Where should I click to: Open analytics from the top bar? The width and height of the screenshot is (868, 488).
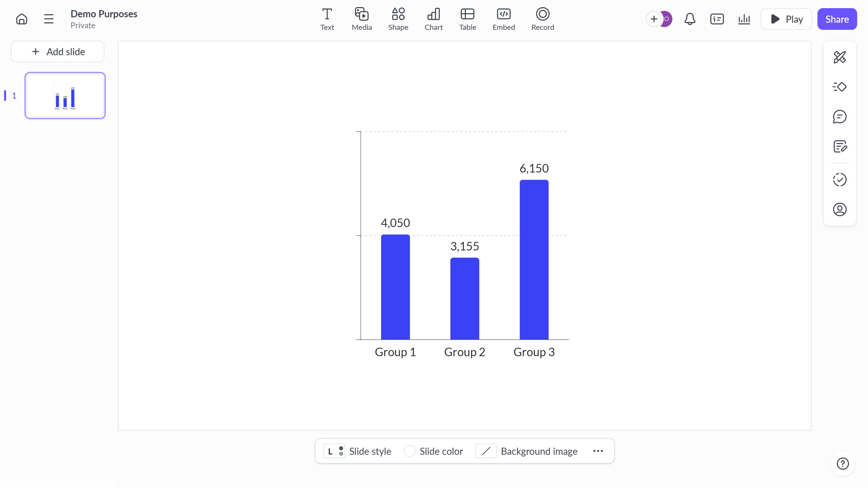(x=744, y=19)
